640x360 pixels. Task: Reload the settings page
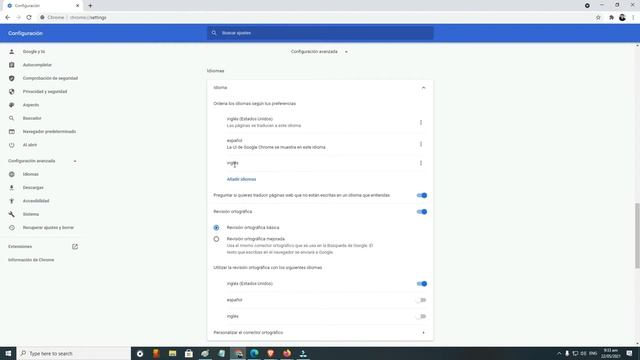point(29,18)
